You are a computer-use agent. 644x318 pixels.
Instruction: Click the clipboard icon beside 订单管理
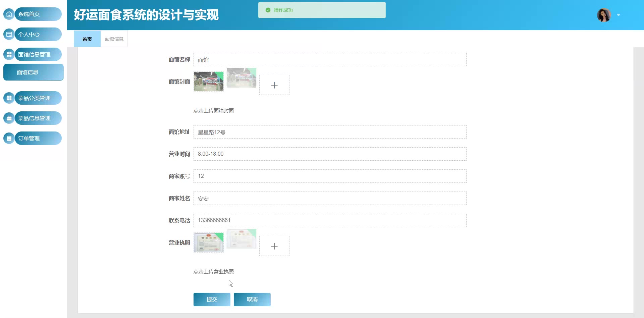pyautogui.click(x=9, y=138)
